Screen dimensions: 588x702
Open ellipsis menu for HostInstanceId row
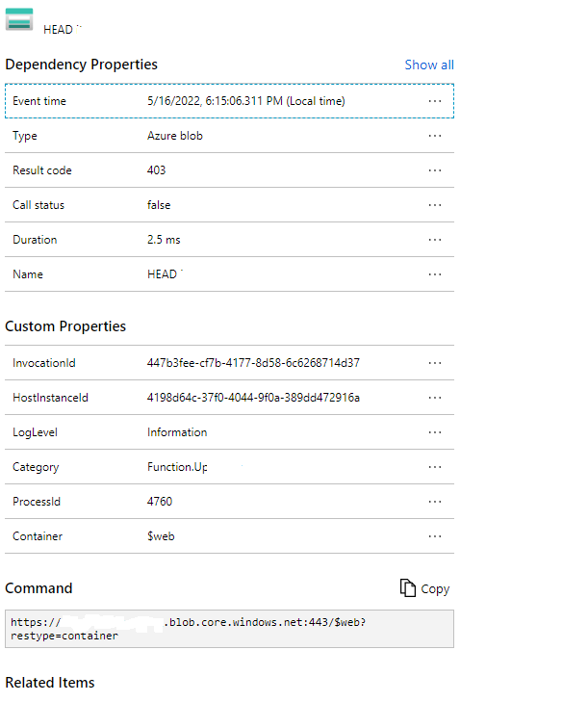435,398
